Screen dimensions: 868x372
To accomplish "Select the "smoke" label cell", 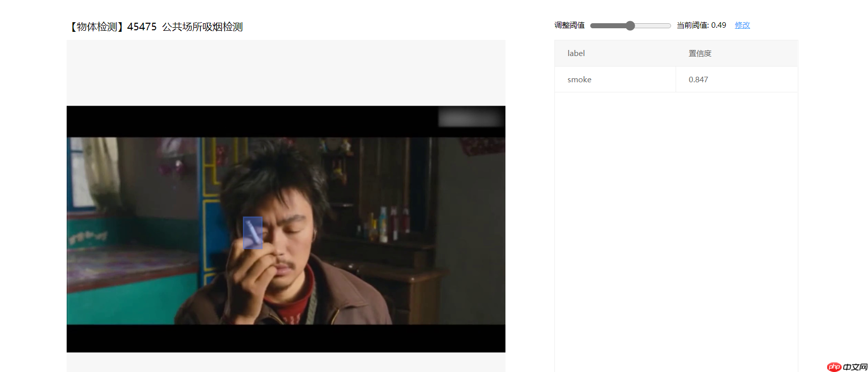I will (579, 80).
